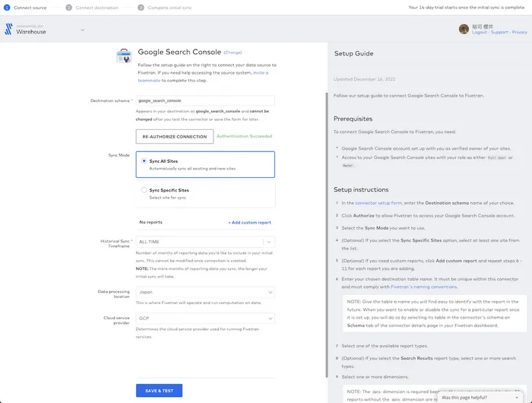
Task: Click the step 2 Connect destination indicator
Action: pyautogui.click(x=69, y=7)
